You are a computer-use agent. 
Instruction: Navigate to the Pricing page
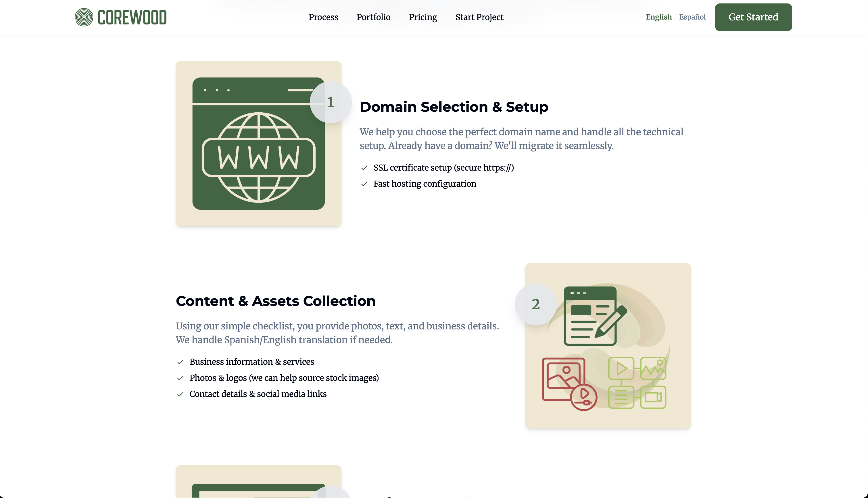click(x=423, y=17)
